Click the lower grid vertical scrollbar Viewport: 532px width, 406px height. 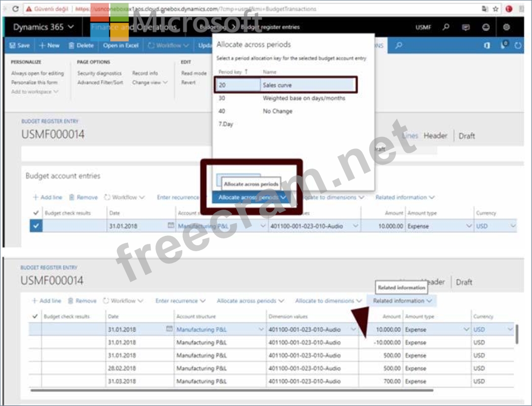tap(517, 335)
